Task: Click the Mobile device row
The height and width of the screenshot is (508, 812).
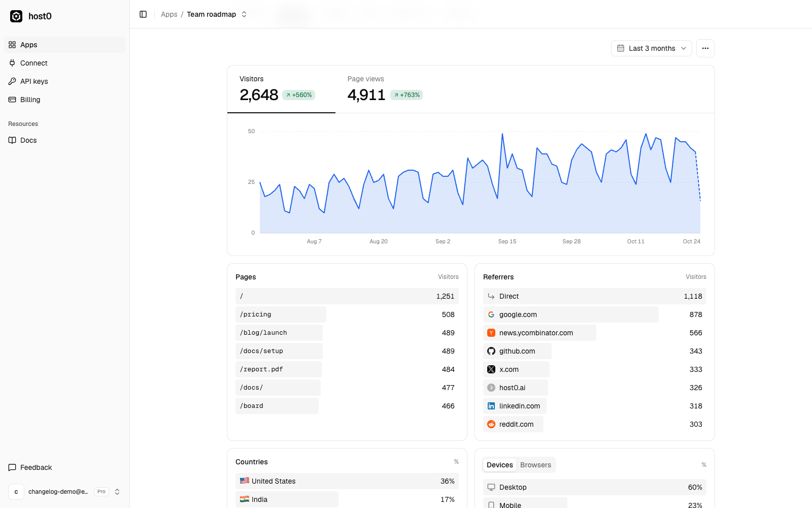Action: pyautogui.click(x=595, y=503)
